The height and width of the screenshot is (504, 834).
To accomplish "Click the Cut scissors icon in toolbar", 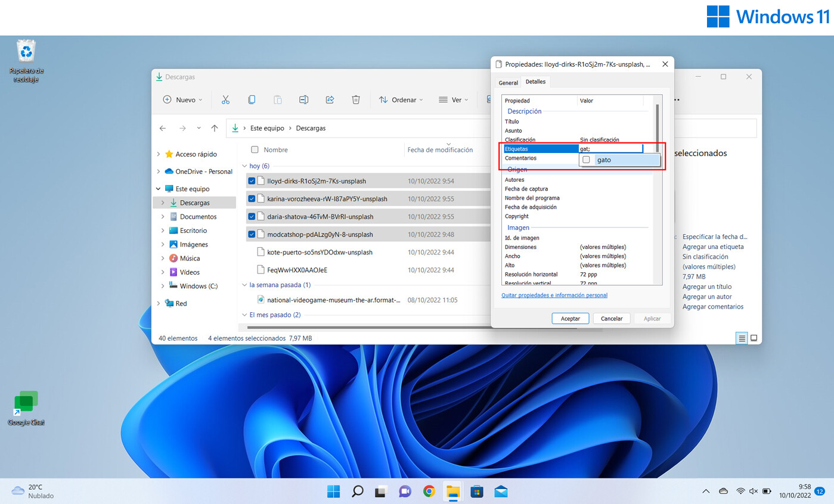I will point(225,100).
